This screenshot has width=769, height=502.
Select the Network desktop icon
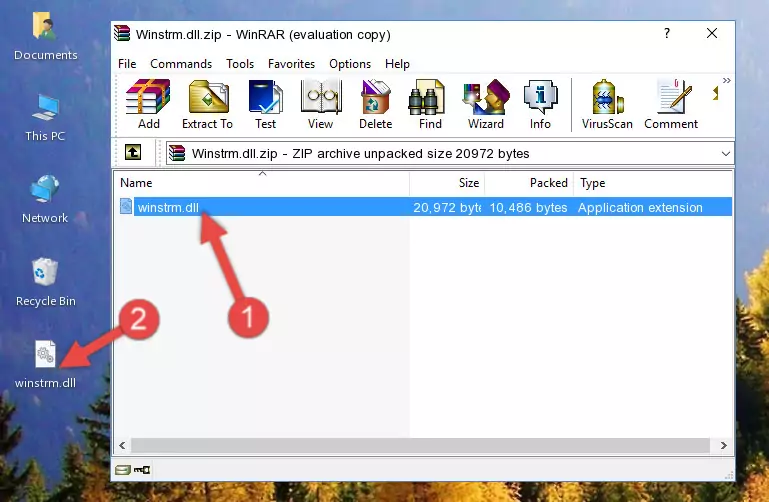pos(45,199)
